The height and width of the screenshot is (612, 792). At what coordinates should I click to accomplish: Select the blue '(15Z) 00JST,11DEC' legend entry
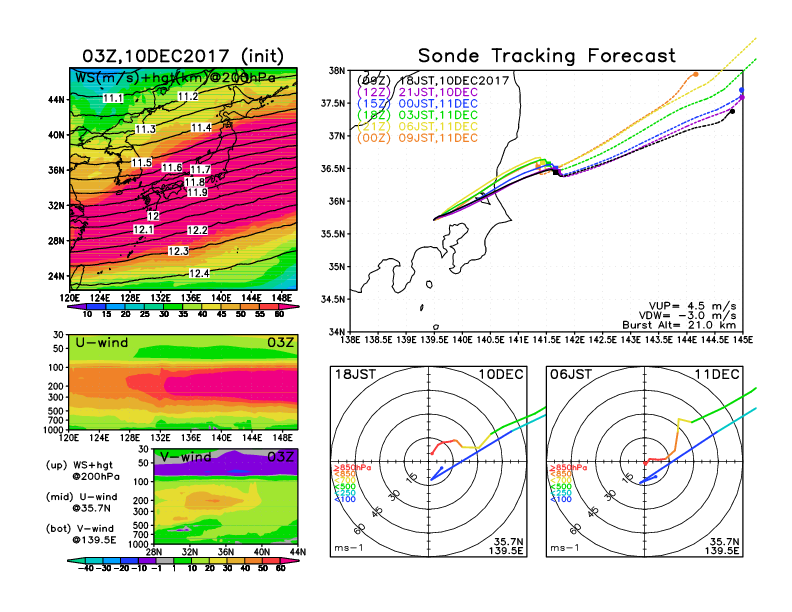point(417,104)
